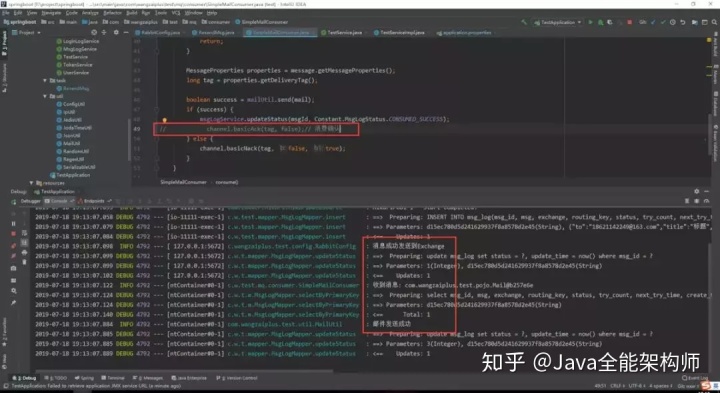720x393 pixels.
Task: Click the camera thread dump icon
Action: point(13,268)
